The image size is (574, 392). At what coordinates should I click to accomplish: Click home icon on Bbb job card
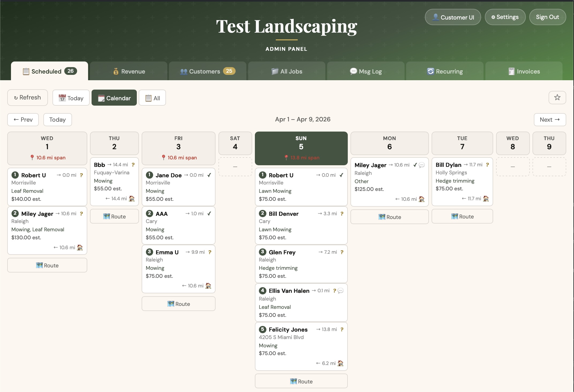132,198
